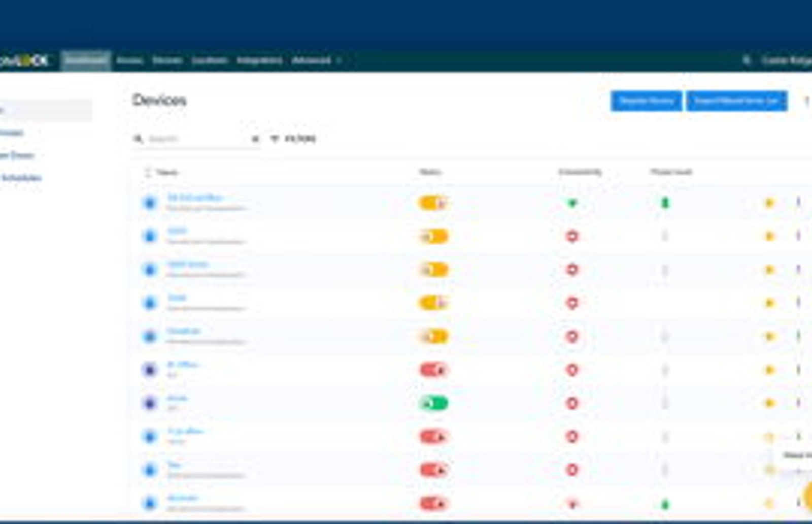
Task: Click the app logo at top left
Action: [24, 60]
